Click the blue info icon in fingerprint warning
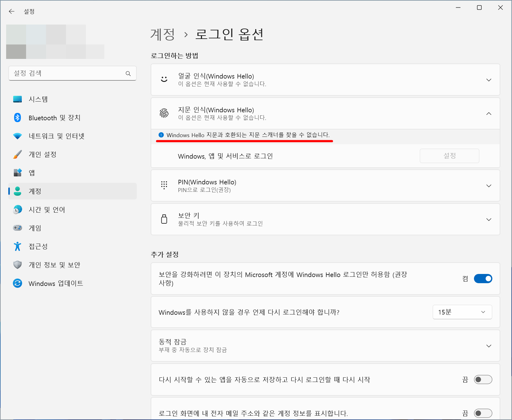The width and height of the screenshot is (512, 420). [161, 135]
